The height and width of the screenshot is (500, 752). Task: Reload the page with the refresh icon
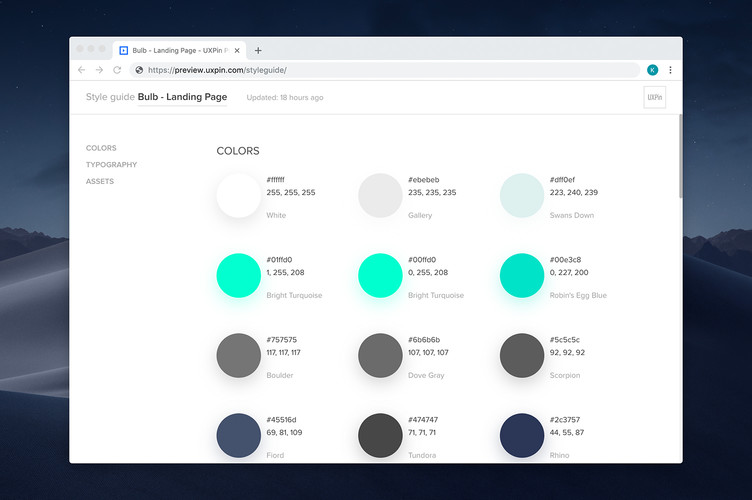click(x=117, y=70)
